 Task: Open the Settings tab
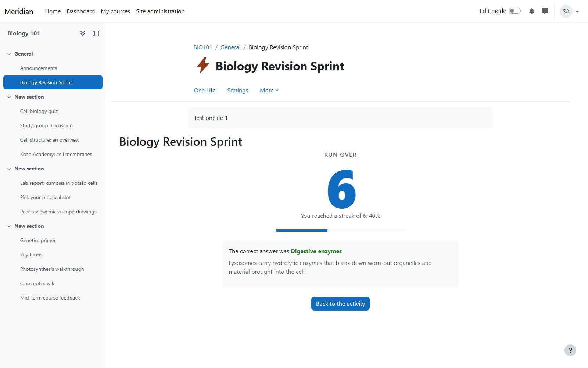(x=237, y=91)
